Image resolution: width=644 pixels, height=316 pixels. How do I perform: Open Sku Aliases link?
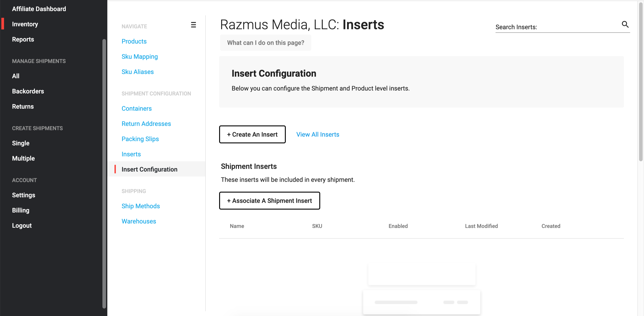138,72
